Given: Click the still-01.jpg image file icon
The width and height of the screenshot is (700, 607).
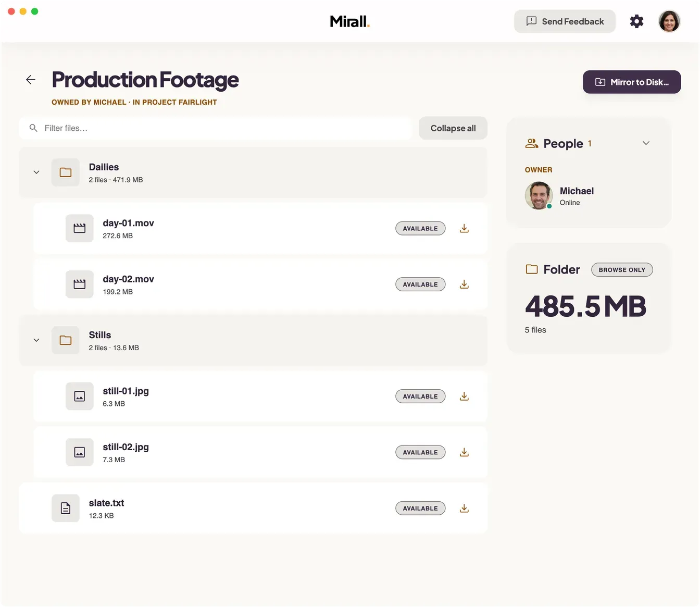Looking at the screenshot, I should pos(80,397).
